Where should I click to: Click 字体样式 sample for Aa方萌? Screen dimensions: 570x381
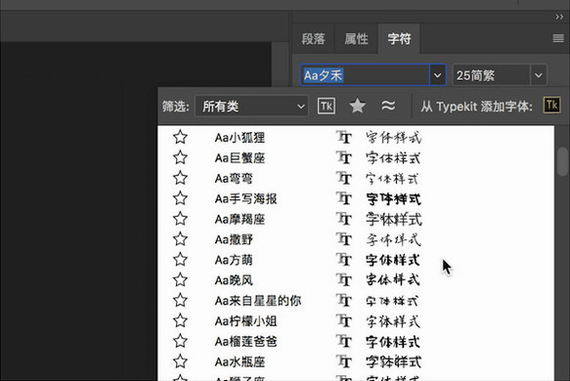click(x=393, y=260)
